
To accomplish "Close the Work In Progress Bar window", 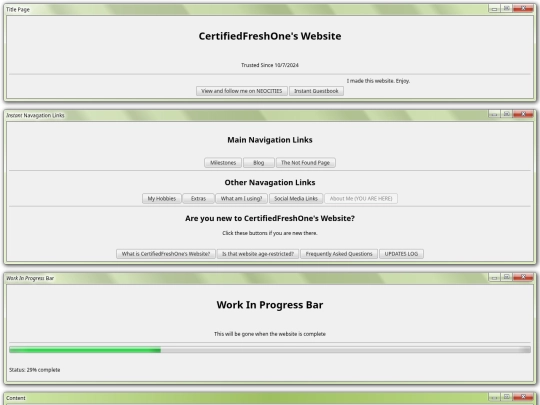I will point(523,277).
